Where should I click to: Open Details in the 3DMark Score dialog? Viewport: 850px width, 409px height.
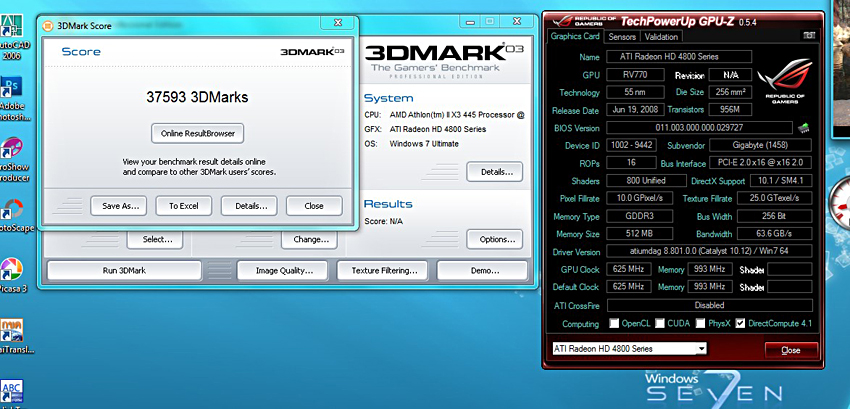point(249,206)
